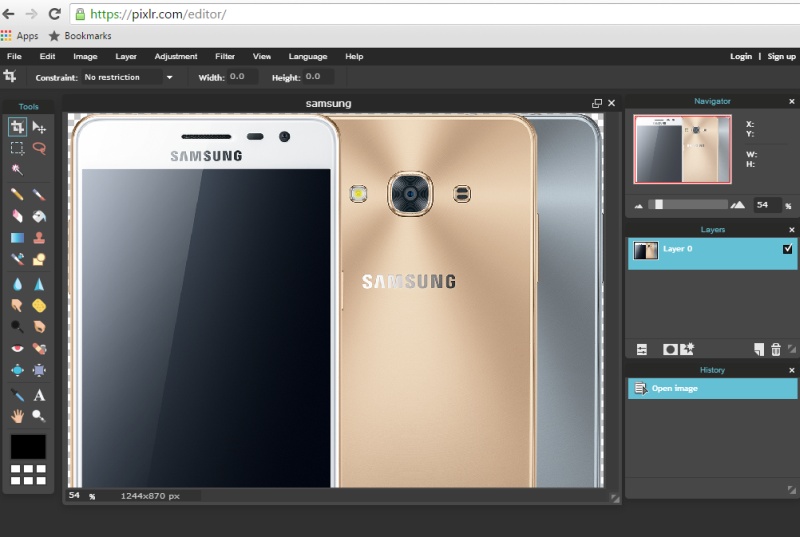Screen dimensions: 800x537
Task: Select the Pencil tool
Action: click(17, 194)
